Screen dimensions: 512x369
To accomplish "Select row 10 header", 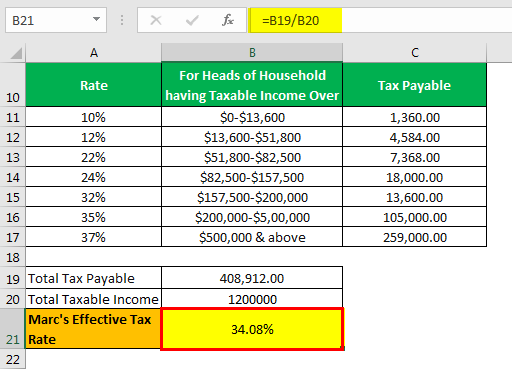I will pos(13,85).
